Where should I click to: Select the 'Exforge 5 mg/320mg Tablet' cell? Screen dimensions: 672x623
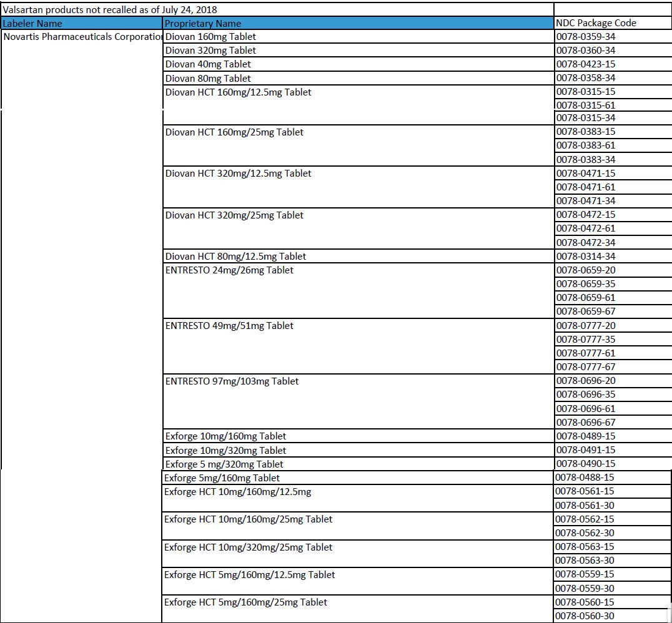tap(358, 464)
